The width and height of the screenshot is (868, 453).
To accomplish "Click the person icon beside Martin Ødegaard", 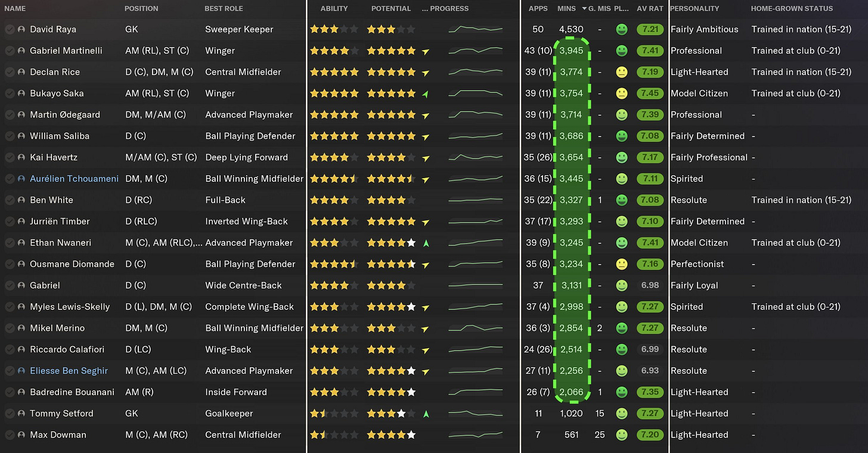I will (22, 114).
